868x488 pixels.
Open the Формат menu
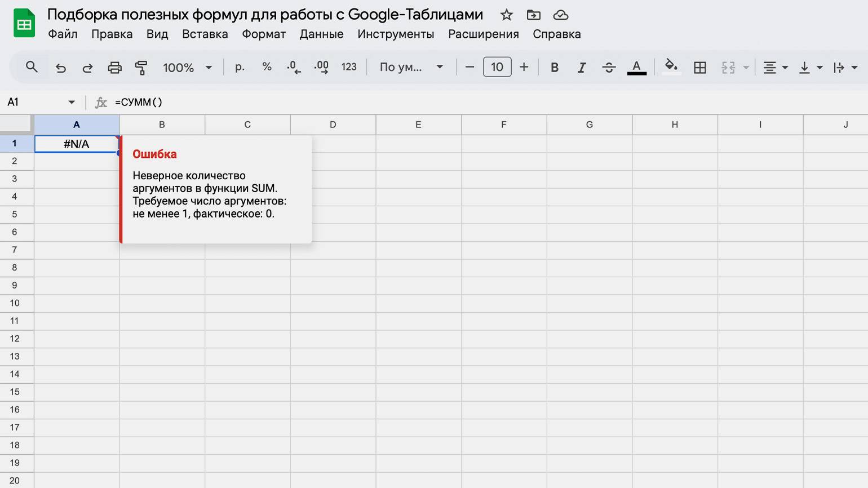[x=264, y=34]
